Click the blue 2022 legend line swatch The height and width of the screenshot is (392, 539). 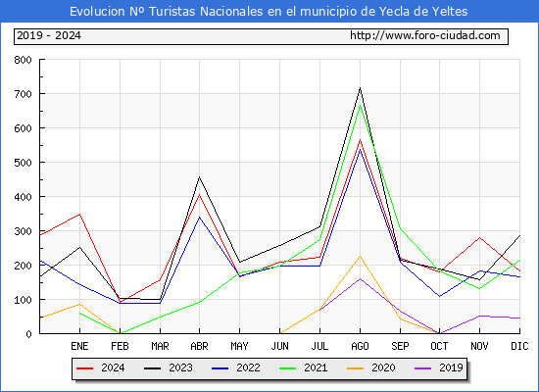pos(220,368)
